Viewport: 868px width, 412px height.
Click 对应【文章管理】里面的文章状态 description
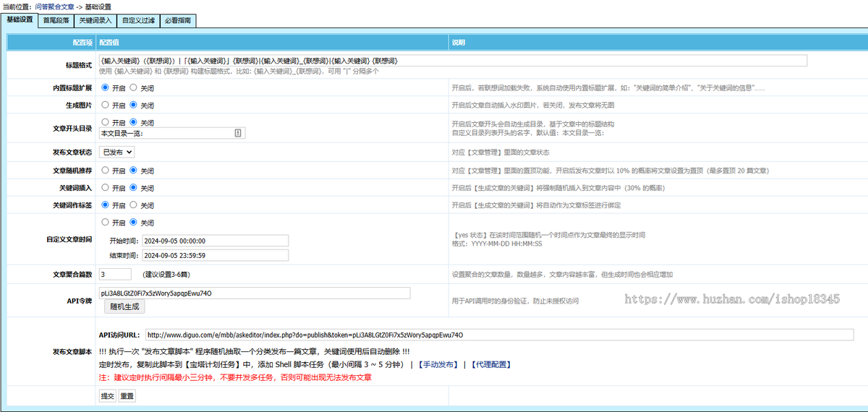[501, 153]
